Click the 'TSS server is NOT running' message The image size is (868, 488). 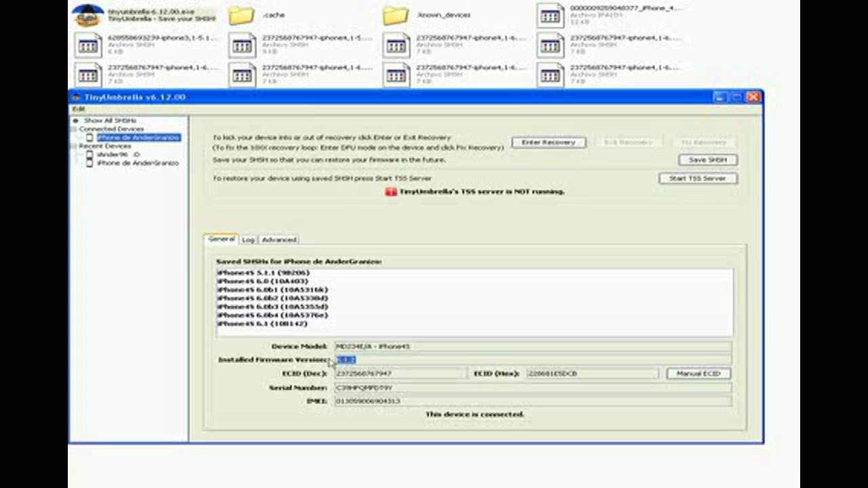(481, 192)
